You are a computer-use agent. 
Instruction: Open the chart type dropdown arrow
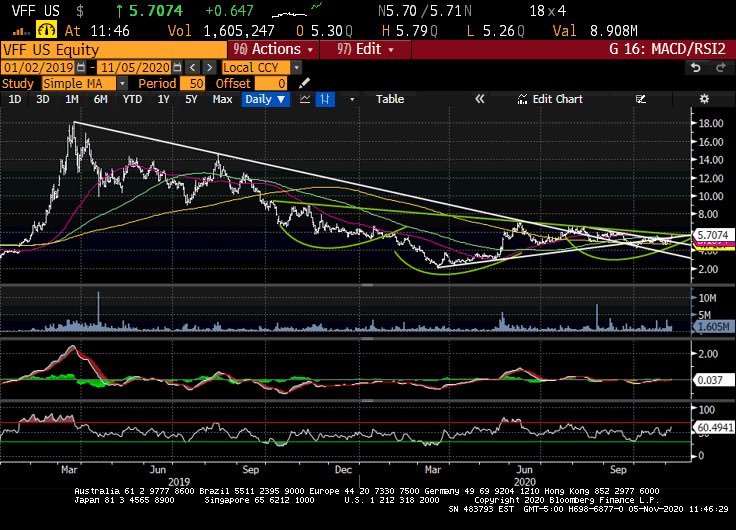[x=352, y=100]
